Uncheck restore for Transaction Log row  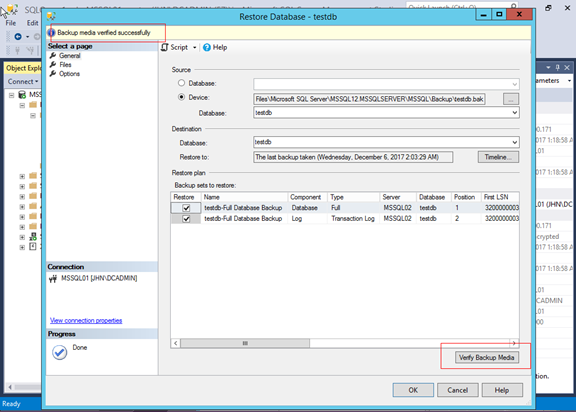point(186,219)
